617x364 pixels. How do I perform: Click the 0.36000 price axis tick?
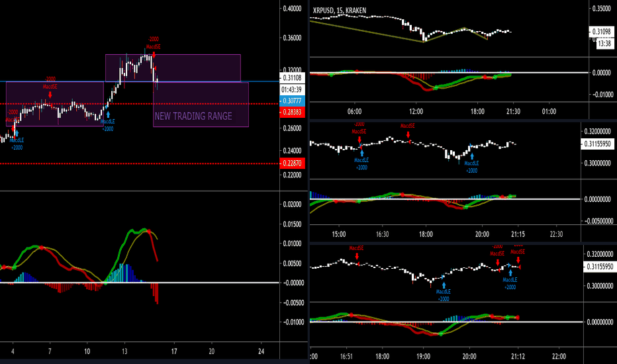click(293, 38)
